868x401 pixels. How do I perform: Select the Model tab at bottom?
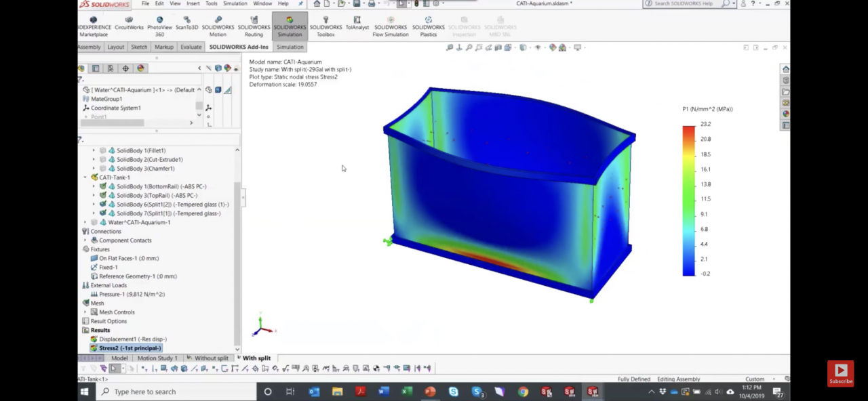tap(119, 358)
